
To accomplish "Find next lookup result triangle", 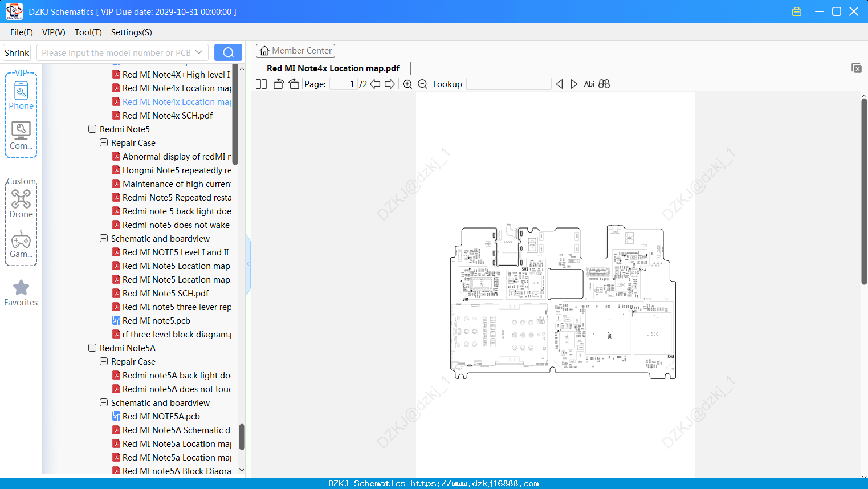I will point(574,84).
